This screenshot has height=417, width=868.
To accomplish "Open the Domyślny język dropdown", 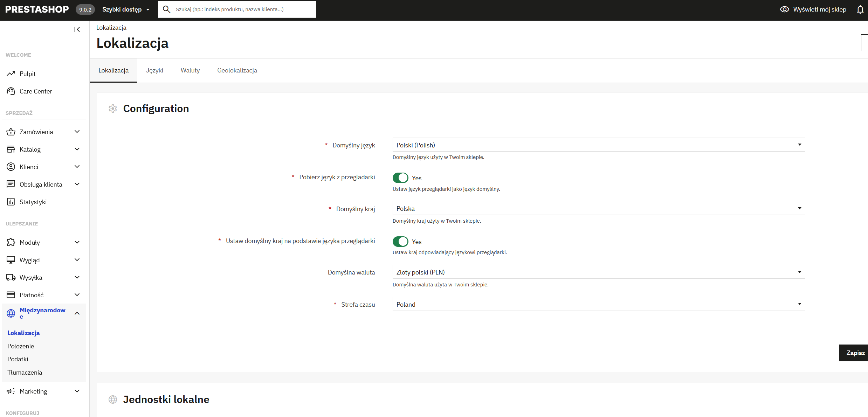I will coord(598,145).
